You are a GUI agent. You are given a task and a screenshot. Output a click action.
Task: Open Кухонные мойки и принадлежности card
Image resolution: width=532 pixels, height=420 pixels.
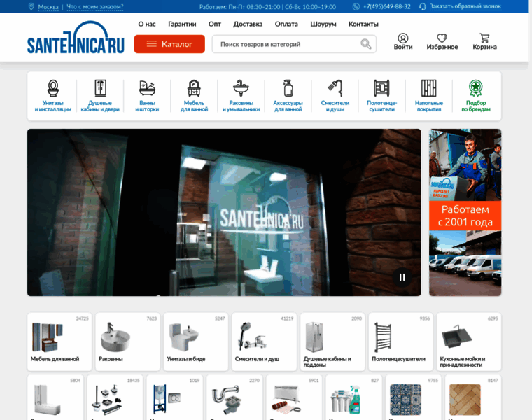pyautogui.click(x=469, y=342)
